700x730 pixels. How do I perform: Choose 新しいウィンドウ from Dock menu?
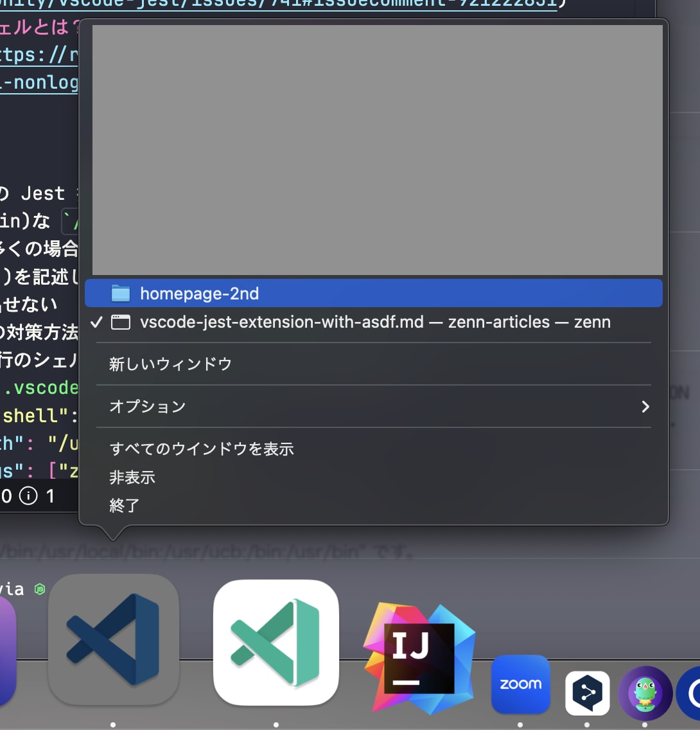(374, 364)
